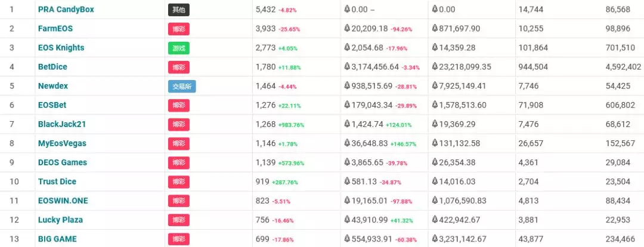Open the Newdex dapp link
The width and height of the screenshot is (644, 247).
click(x=53, y=86)
